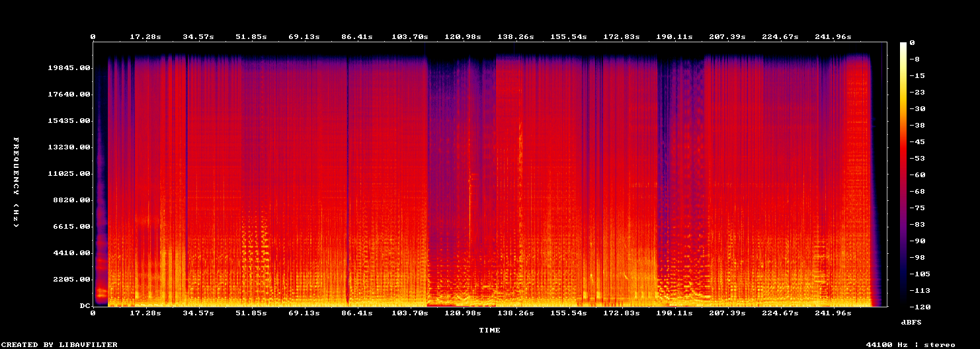This screenshot has height=349, width=980.
Task: Select the 138.26s marker on bottom time axis
Action: [x=516, y=313]
